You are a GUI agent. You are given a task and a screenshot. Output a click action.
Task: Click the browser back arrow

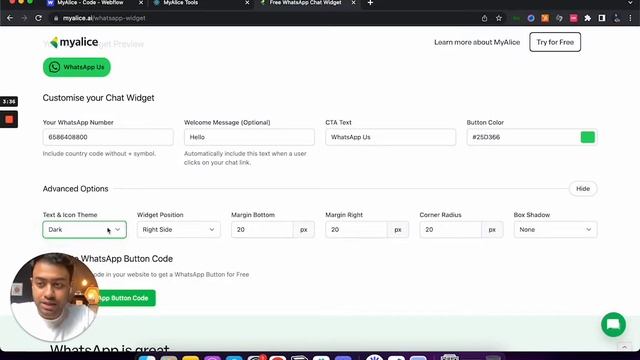(10, 18)
